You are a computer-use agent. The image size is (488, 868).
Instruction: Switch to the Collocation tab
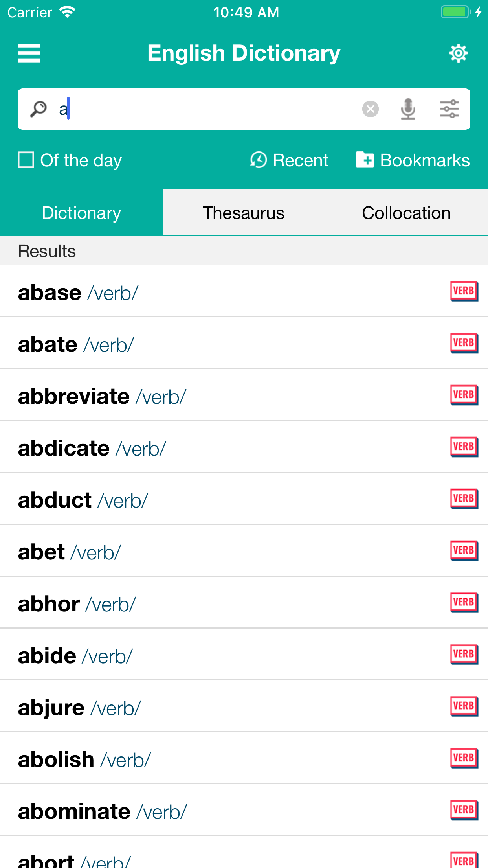coord(406,213)
